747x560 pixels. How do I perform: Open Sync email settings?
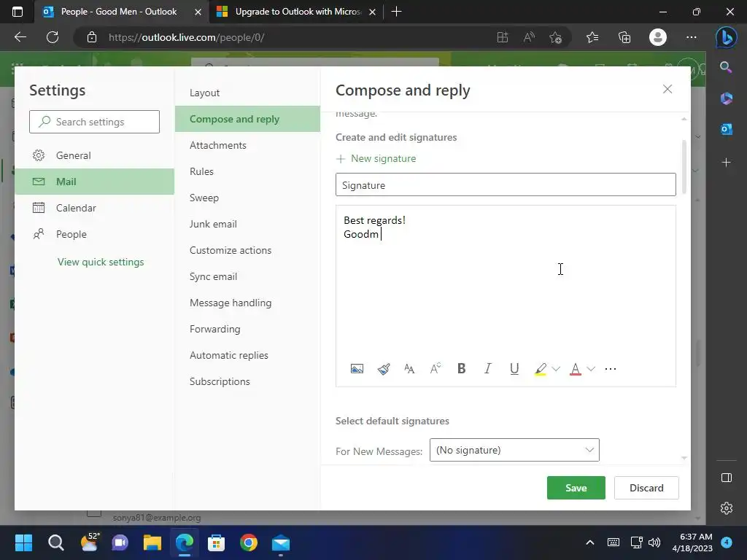tap(247, 276)
